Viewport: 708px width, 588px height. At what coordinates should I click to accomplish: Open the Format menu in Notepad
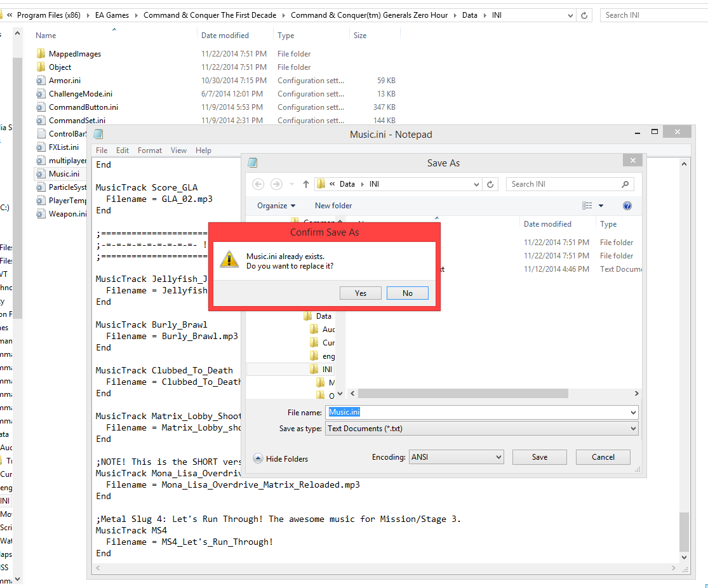tap(150, 150)
